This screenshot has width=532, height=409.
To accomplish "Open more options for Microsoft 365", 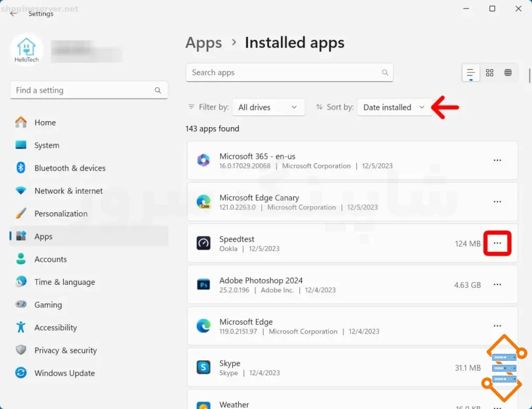I will 497,160.
